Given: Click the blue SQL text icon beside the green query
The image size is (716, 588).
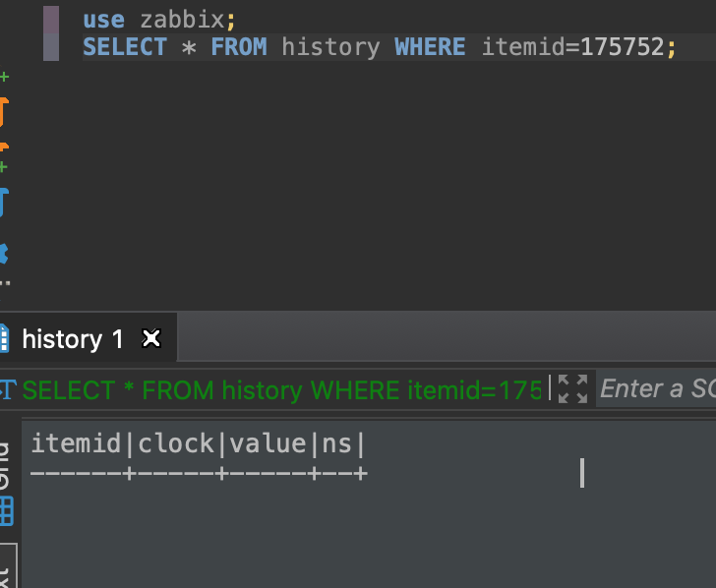Looking at the screenshot, I should point(8,389).
